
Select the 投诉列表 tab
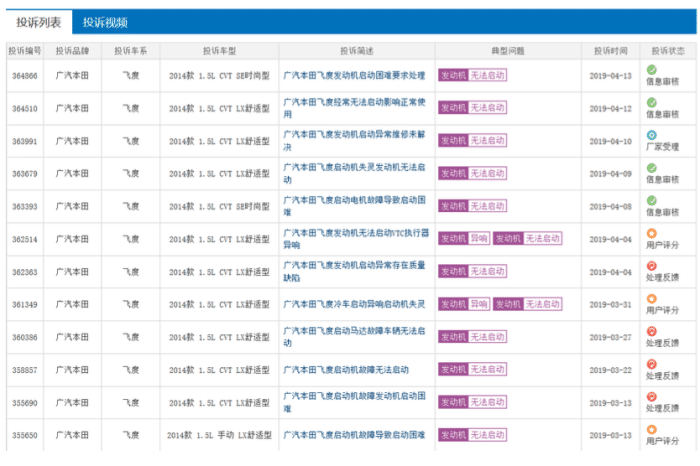click(39, 22)
